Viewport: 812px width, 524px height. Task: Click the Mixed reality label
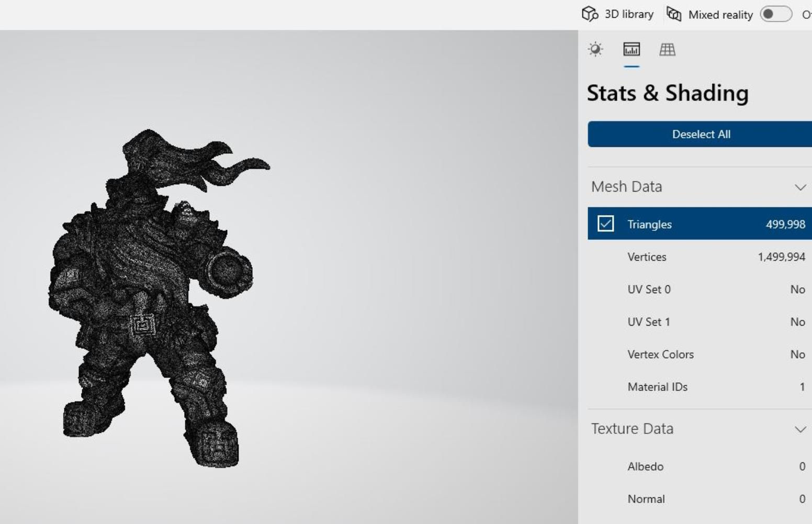pos(720,15)
